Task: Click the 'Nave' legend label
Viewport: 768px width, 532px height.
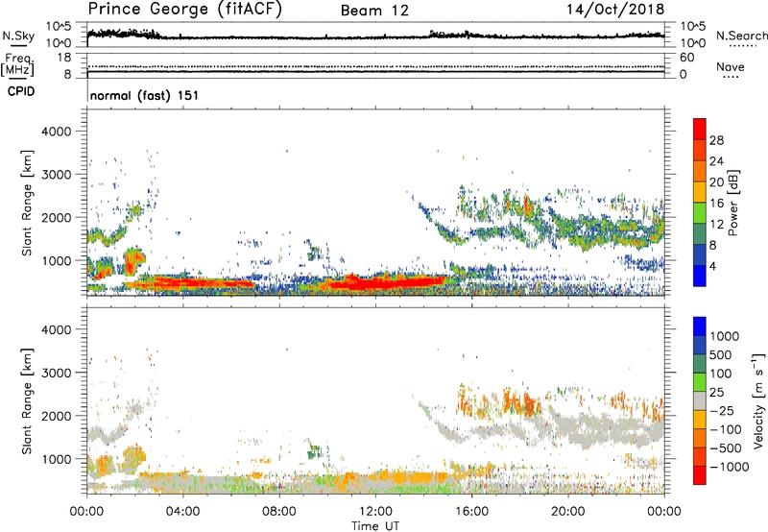Action: 731,67
